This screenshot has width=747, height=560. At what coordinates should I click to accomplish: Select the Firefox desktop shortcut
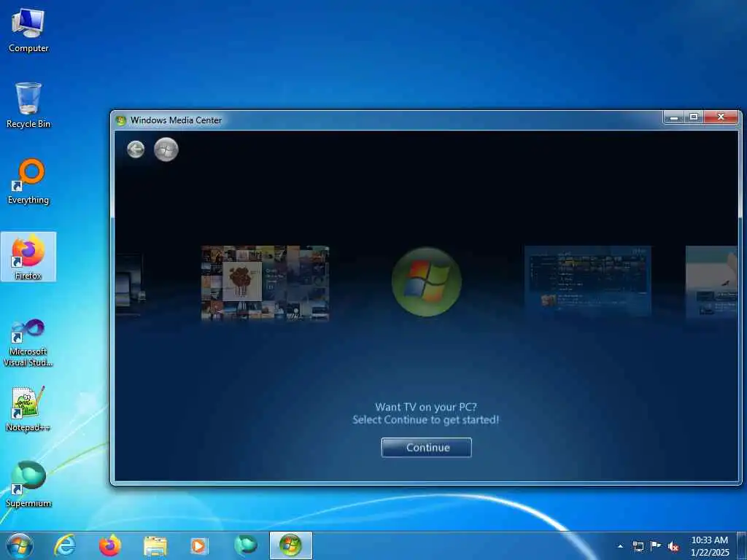[x=28, y=257]
